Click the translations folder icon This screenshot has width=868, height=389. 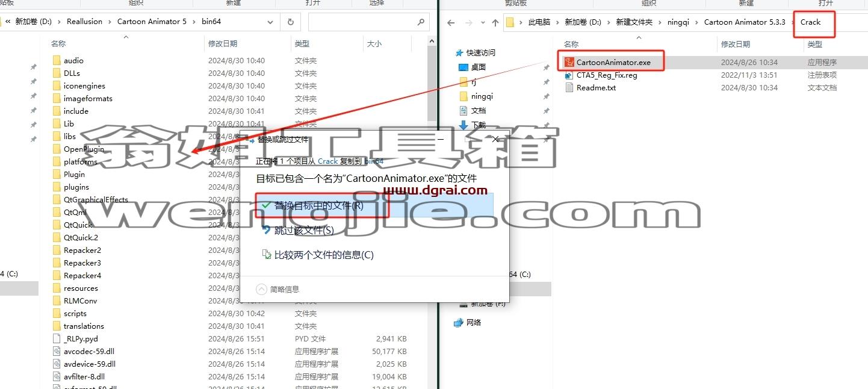57,326
